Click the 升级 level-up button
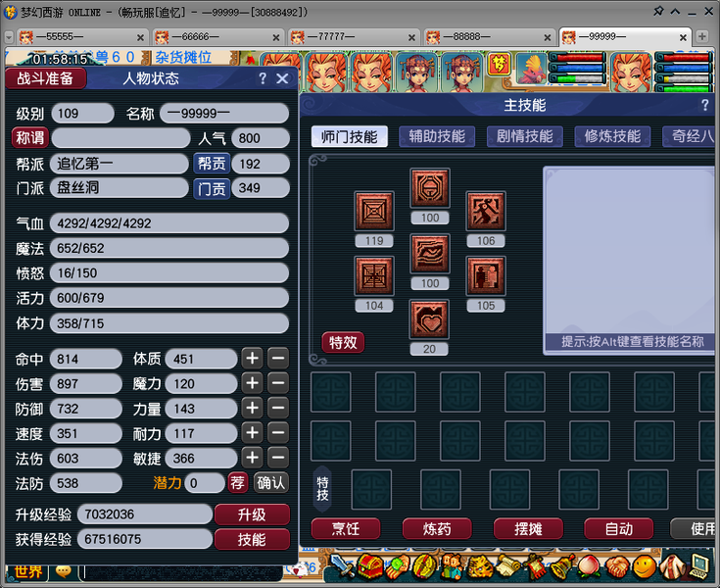The image size is (720, 588). point(252,514)
